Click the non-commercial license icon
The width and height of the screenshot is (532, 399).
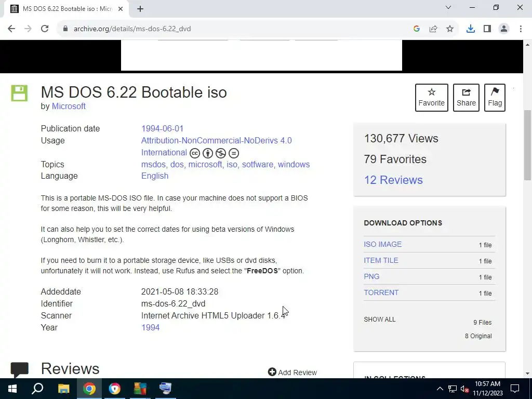point(220,153)
